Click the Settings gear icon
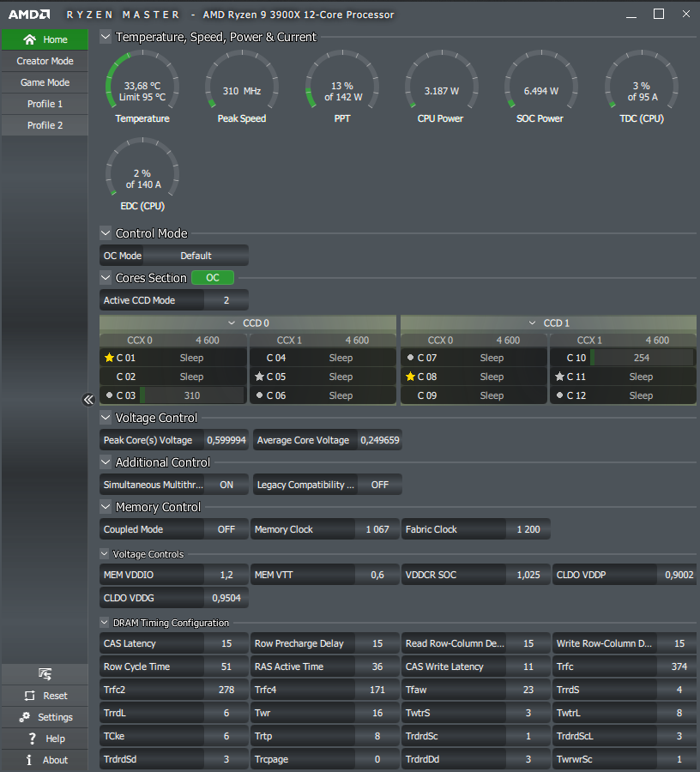Image resolution: width=700 pixels, height=772 pixels. point(25,717)
